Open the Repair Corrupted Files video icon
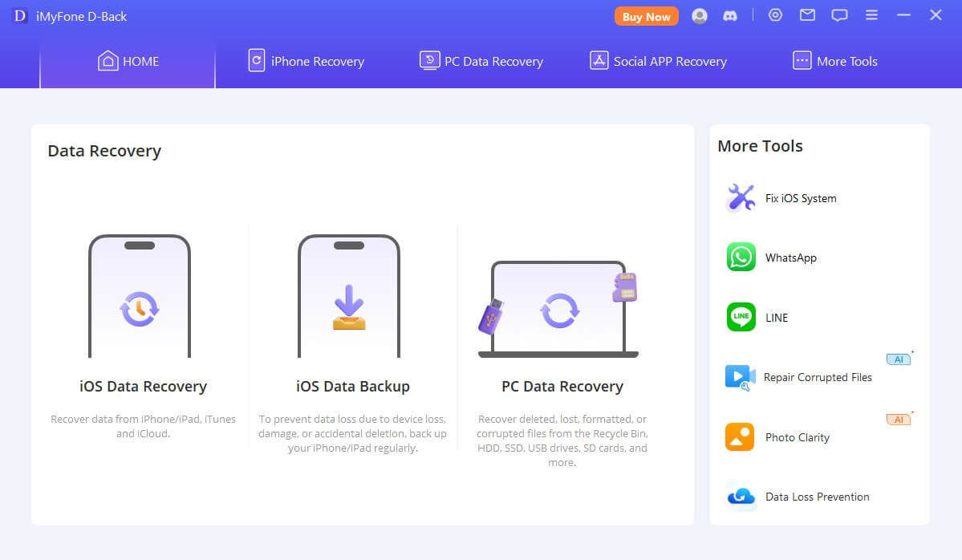The width and height of the screenshot is (962, 560). click(x=740, y=377)
